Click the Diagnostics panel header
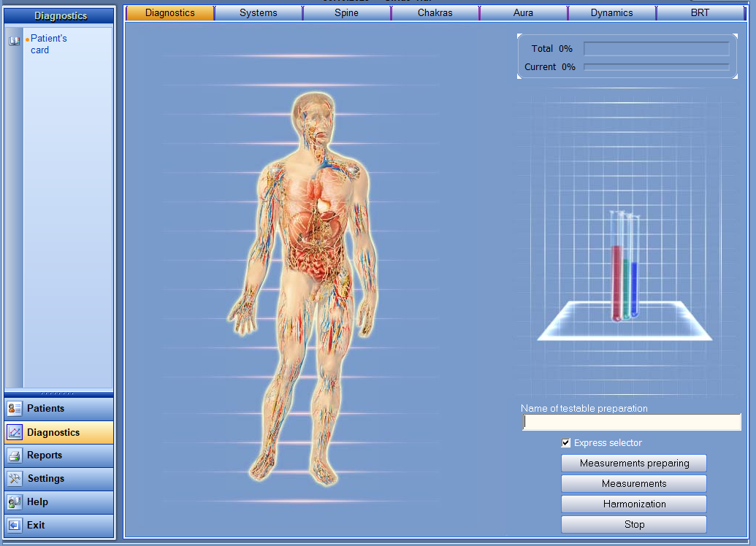This screenshot has width=756, height=546. tap(59, 16)
